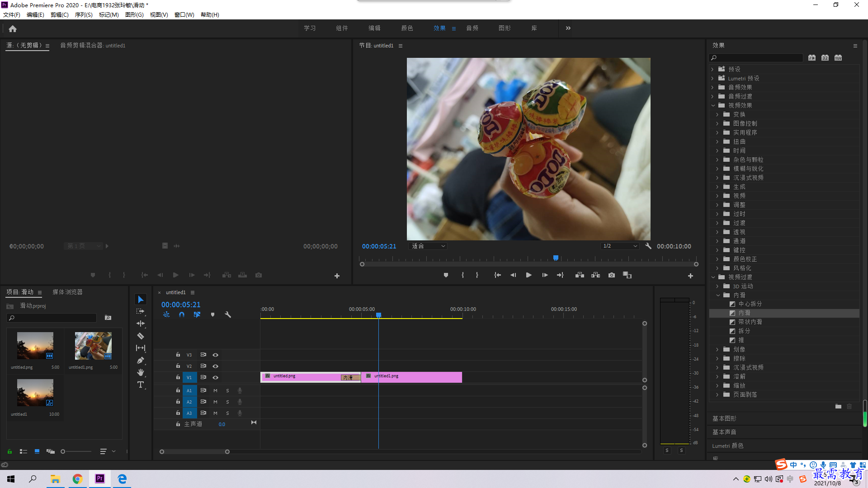Toggle linked selection in timeline

pyautogui.click(x=197, y=314)
